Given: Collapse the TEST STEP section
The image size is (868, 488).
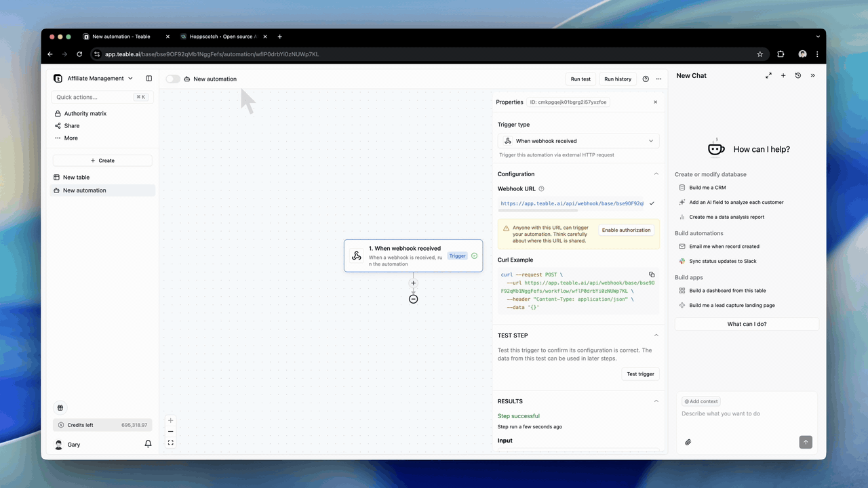Looking at the screenshot, I should (656, 335).
